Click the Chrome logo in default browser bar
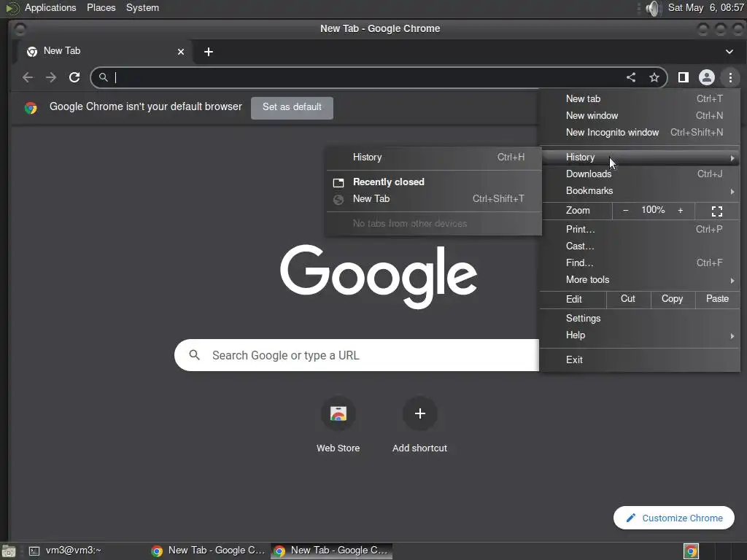 pos(31,108)
